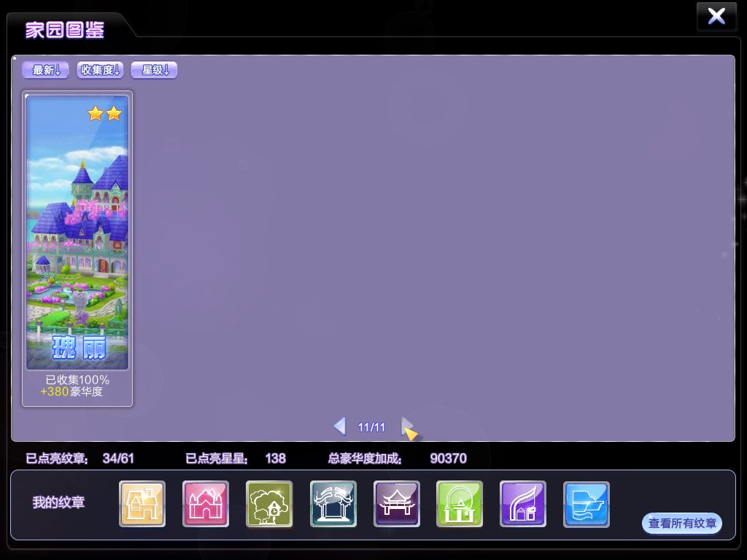Viewport: 747px width, 560px height.
Task: Click the 11/11 page indicator
Action: [371, 427]
